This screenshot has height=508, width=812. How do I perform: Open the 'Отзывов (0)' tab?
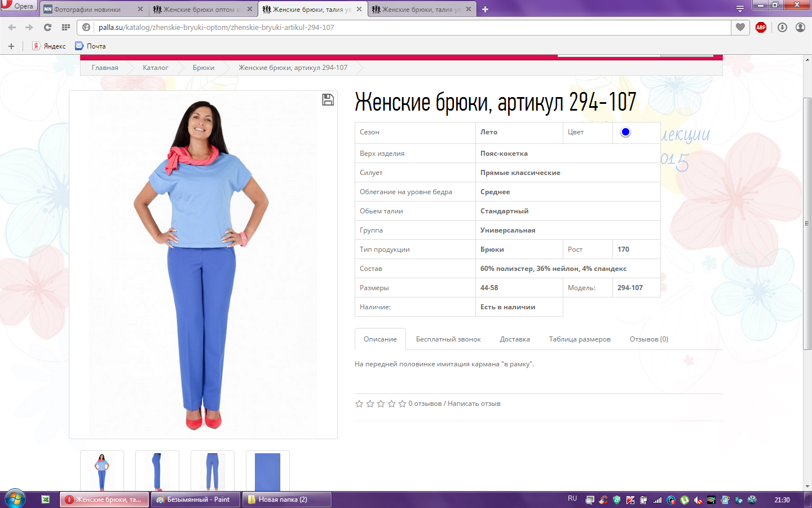coord(649,339)
